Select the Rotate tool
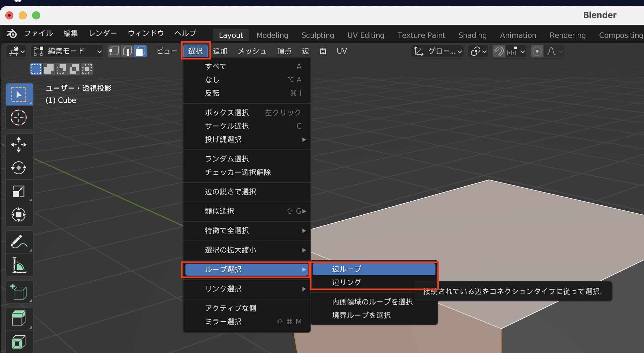This screenshot has width=644, height=353. click(x=19, y=168)
